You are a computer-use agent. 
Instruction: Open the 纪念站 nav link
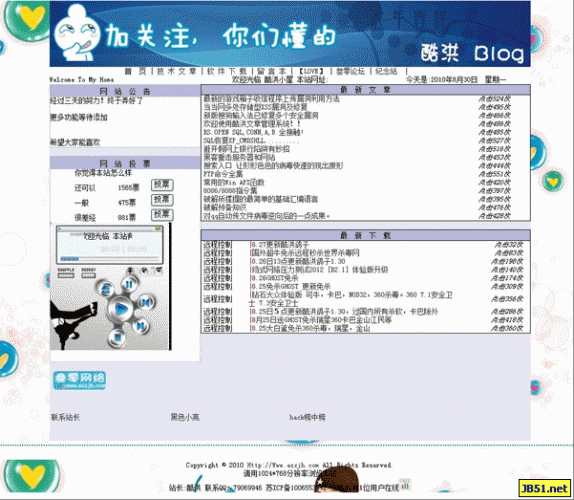[386, 71]
